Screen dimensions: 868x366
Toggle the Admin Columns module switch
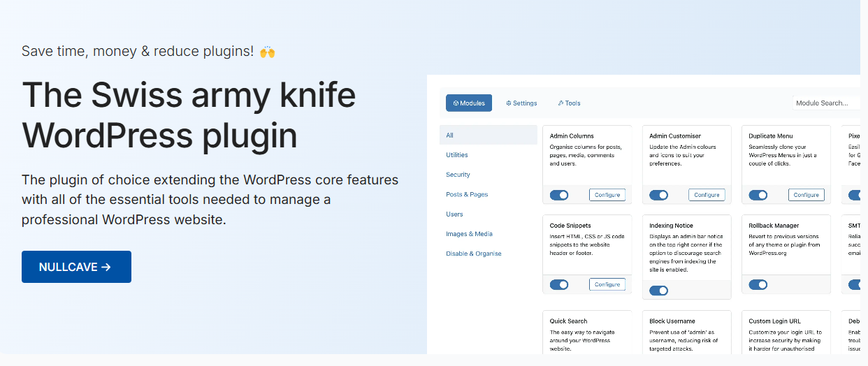[559, 195]
